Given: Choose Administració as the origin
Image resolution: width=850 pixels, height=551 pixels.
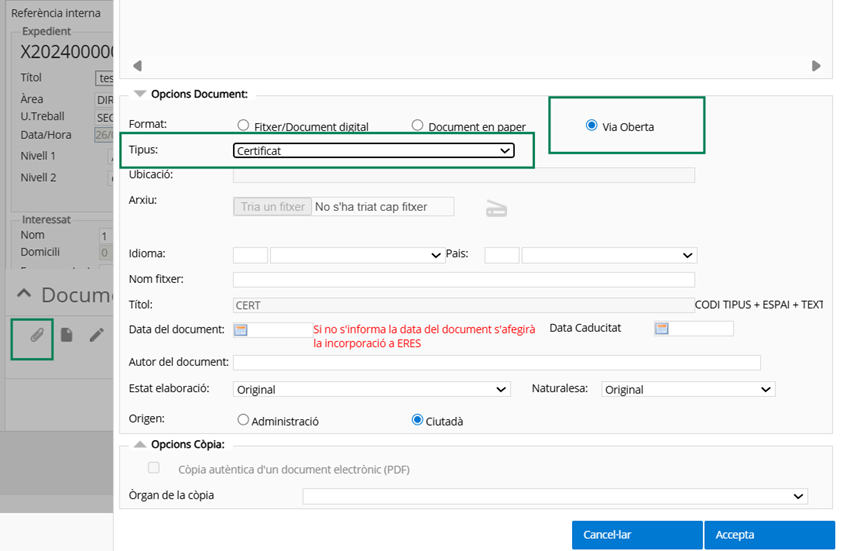Looking at the screenshot, I should click(x=243, y=421).
